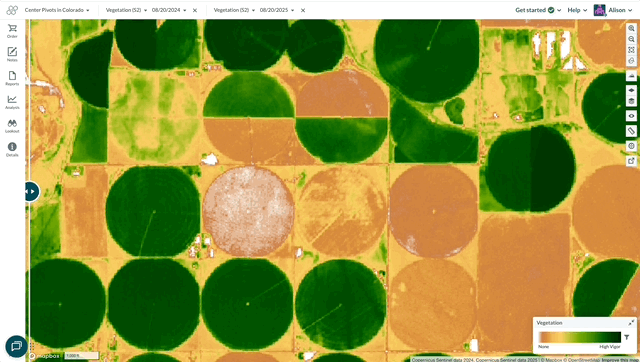Click the lock map control
The width and height of the screenshot is (640, 362).
(631, 60)
